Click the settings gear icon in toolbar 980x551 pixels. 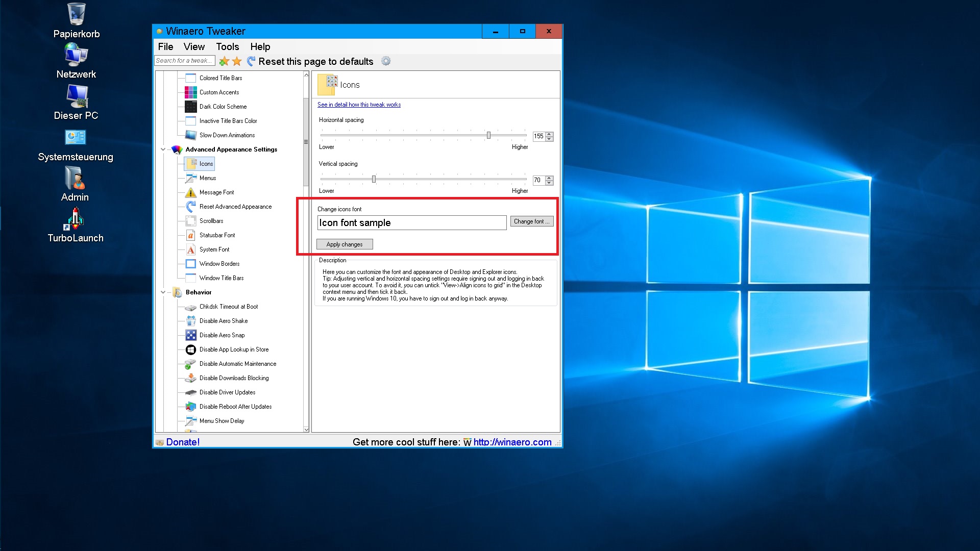point(386,61)
